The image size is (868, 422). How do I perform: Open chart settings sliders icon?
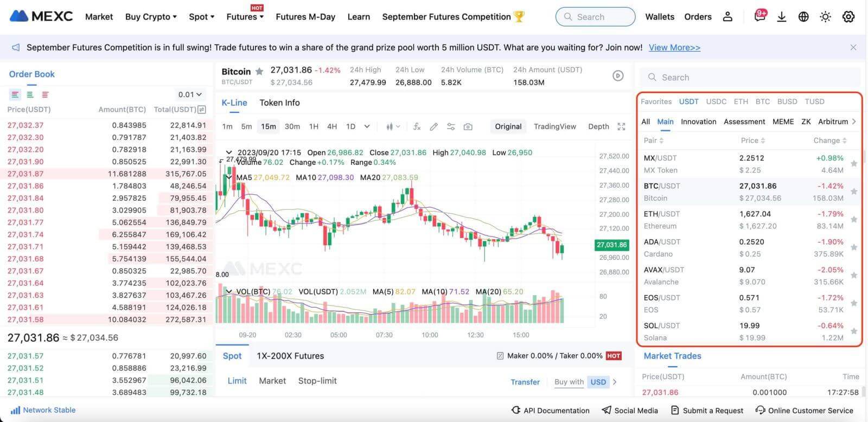coord(451,126)
